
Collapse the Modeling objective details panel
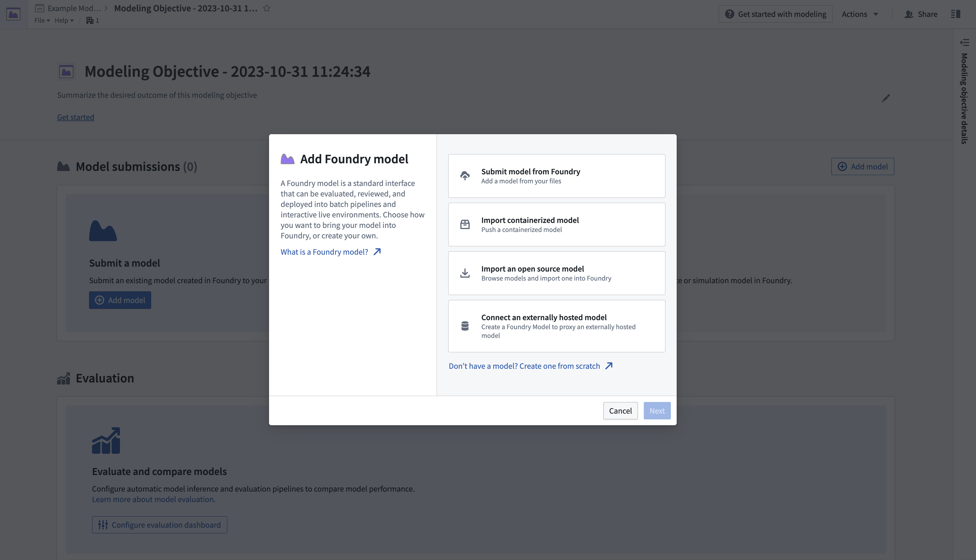pyautogui.click(x=964, y=42)
